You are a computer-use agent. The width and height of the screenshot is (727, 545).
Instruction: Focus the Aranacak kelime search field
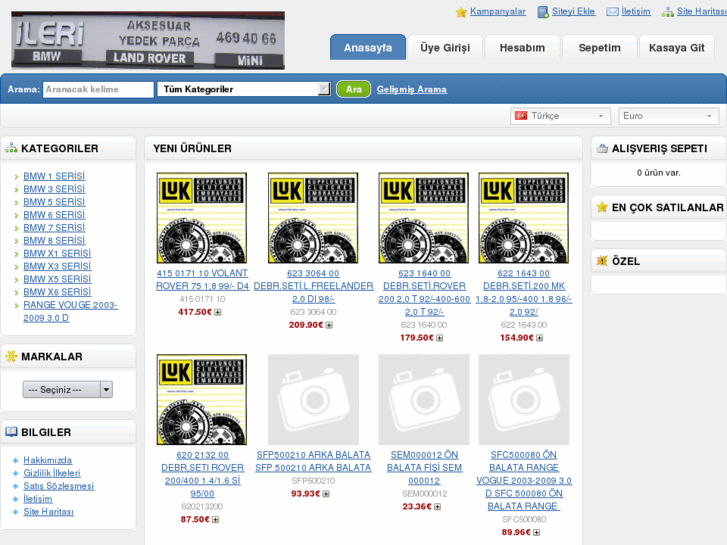coord(98,89)
